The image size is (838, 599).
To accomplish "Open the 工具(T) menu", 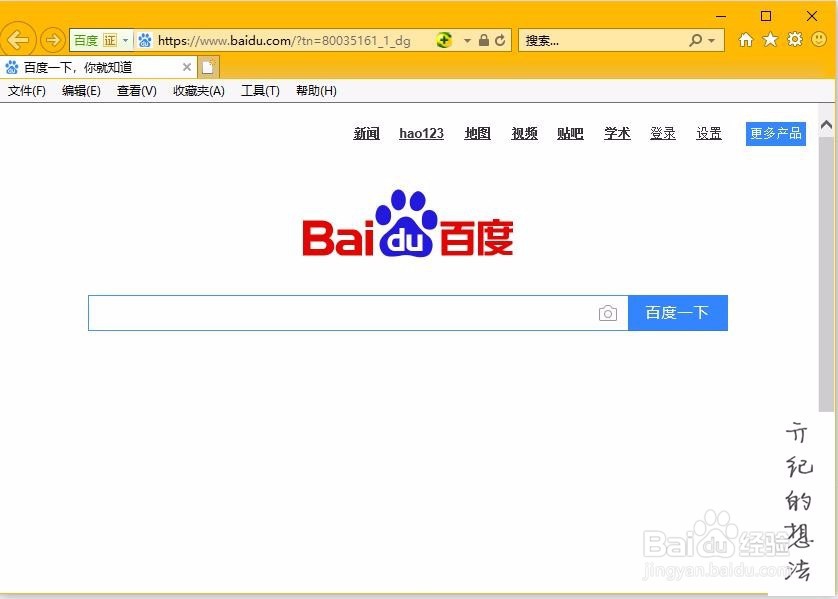I will coord(260,91).
